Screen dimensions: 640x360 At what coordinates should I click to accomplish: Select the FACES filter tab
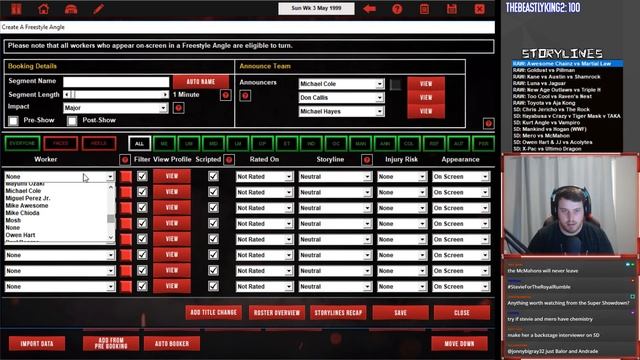[60, 143]
